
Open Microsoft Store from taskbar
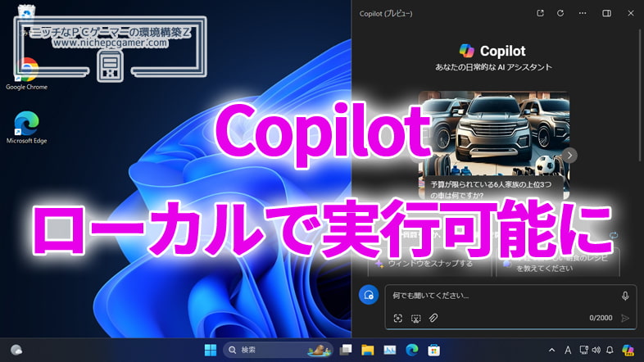tap(433, 350)
